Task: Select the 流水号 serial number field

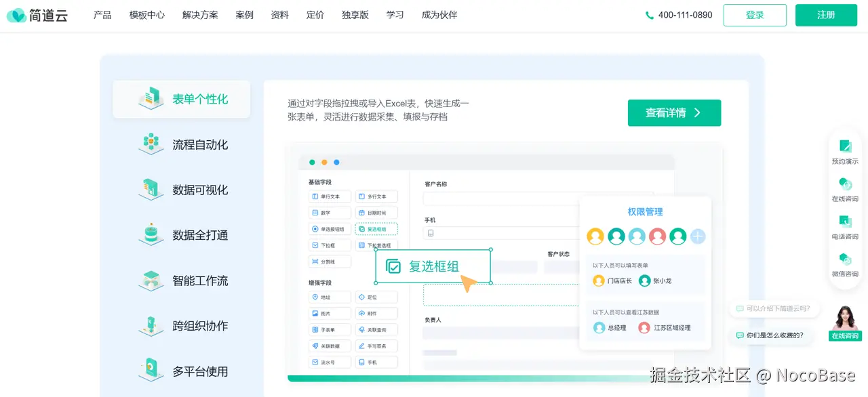Action: (330, 362)
